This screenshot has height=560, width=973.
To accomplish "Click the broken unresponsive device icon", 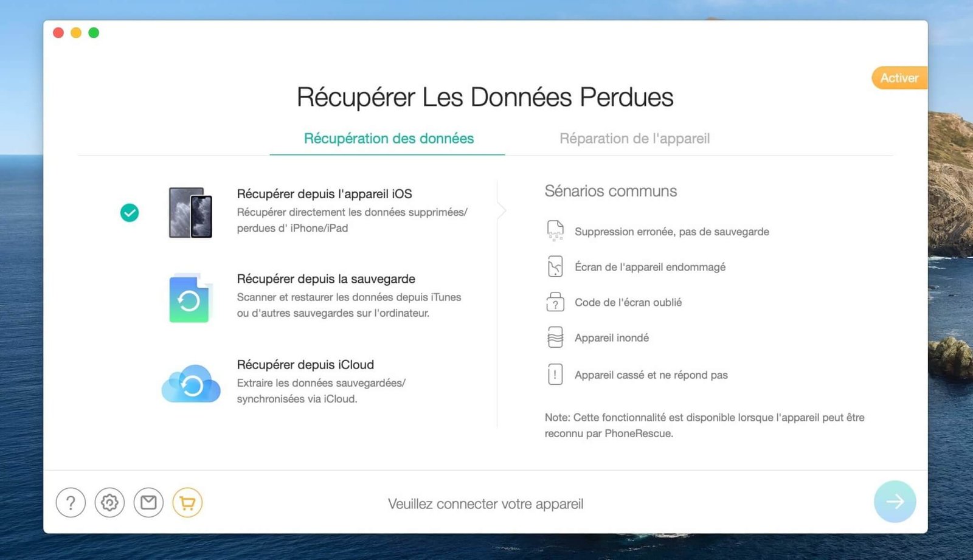I will pos(555,375).
